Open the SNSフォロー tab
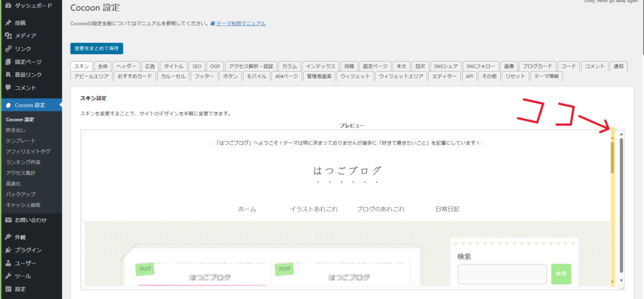 (x=481, y=66)
